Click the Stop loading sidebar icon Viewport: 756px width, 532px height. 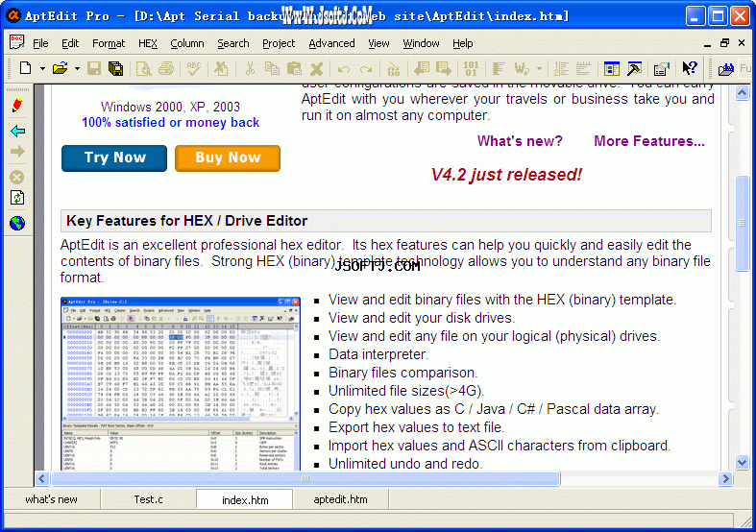(x=17, y=177)
